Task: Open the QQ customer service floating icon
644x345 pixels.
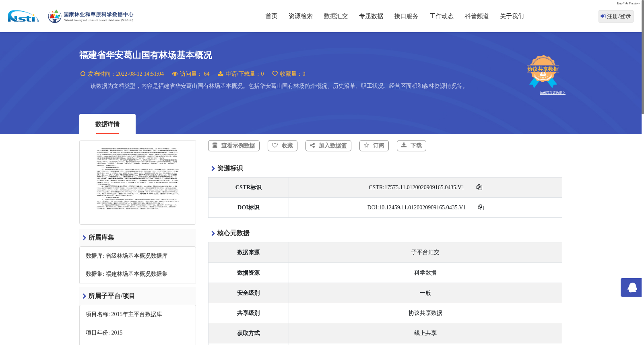Action: [x=631, y=287]
